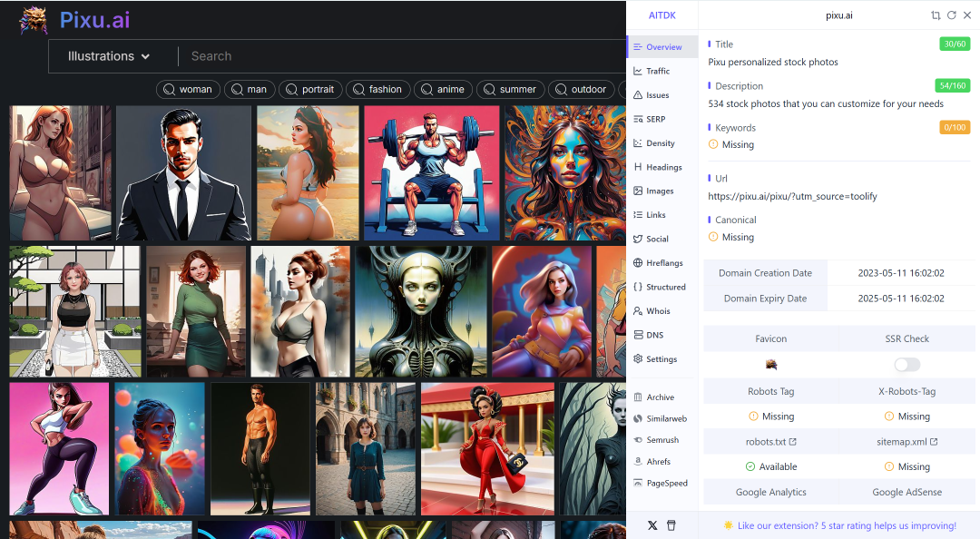Open the Structured data tab

coord(662,287)
